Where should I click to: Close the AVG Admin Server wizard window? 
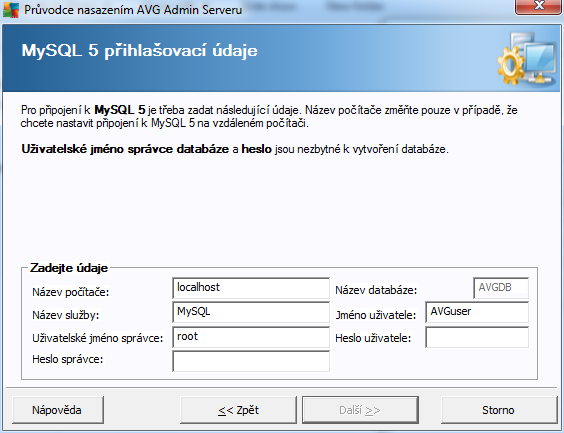tap(539, 6)
